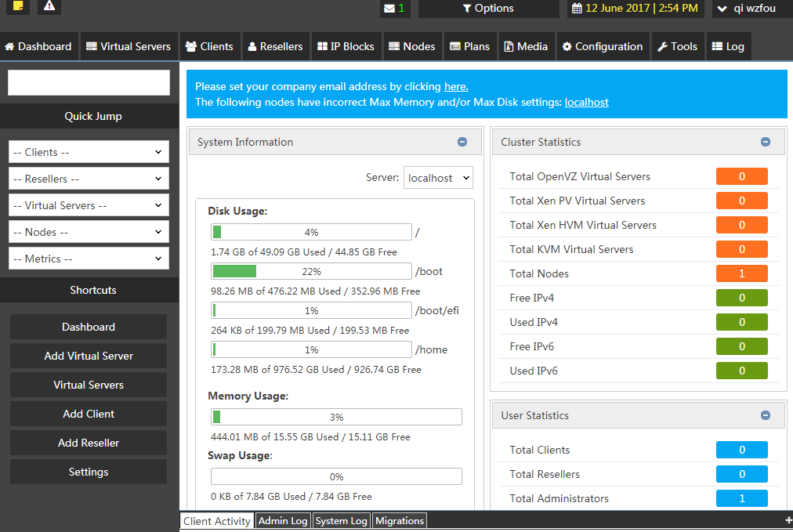Open the Configuration gear icon
The image size is (793, 532).
pyautogui.click(x=568, y=45)
